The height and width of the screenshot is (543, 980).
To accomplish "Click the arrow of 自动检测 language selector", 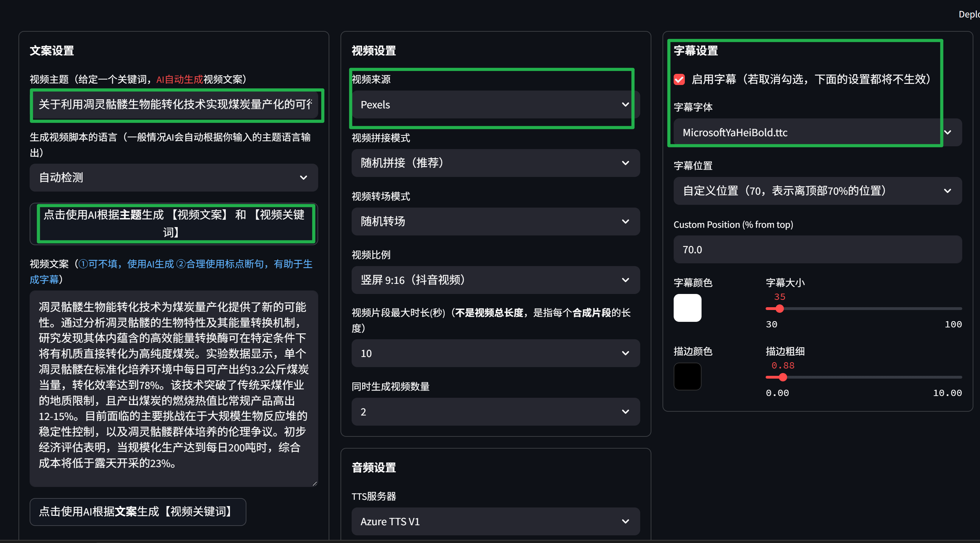I will pyautogui.click(x=303, y=178).
